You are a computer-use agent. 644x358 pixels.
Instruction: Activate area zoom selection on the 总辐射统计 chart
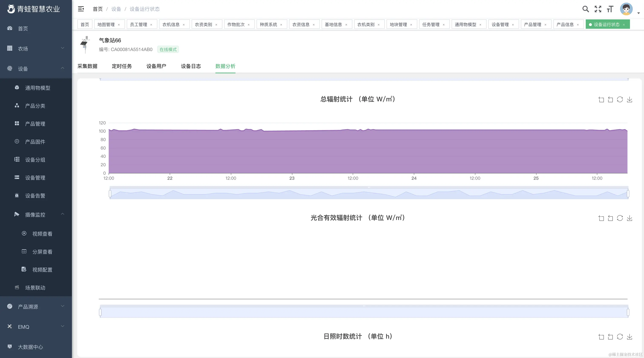point(601,99)
